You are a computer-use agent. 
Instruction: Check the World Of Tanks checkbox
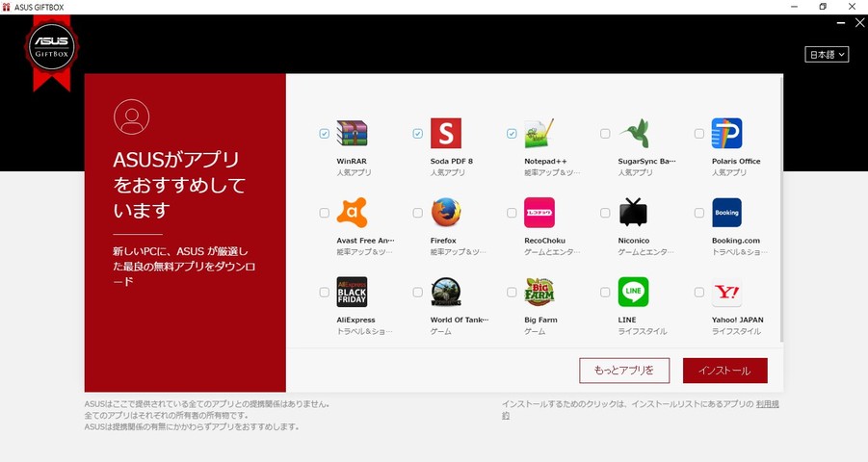[x=418, y=293]
